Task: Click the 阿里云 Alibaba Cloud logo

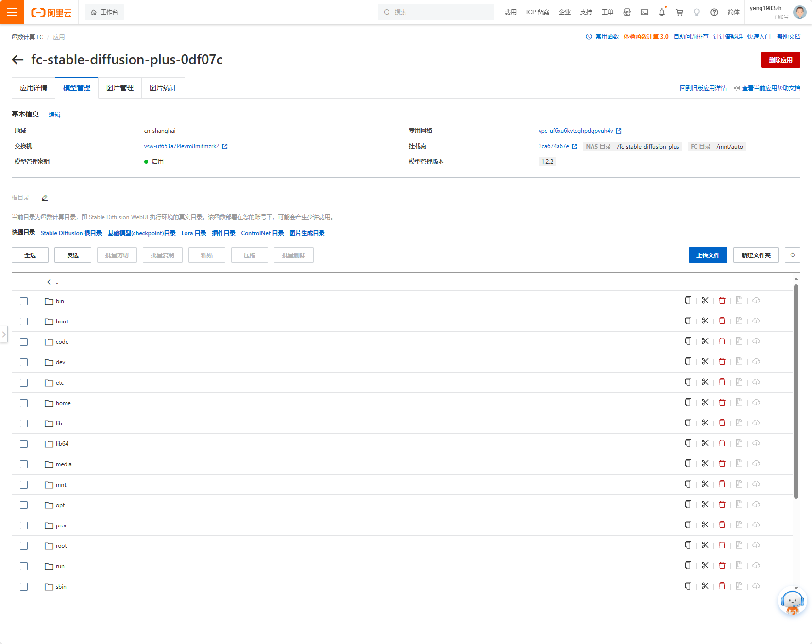Action: [x=51, y=13]
